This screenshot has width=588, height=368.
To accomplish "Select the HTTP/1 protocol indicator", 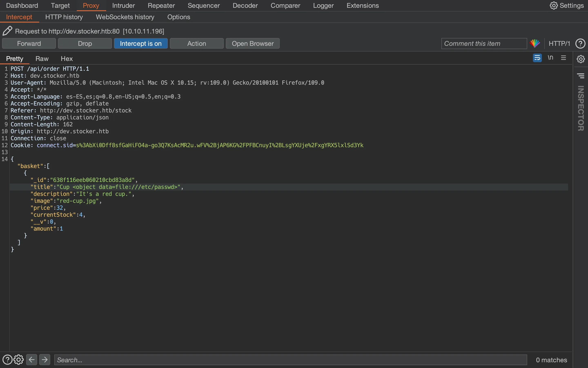I will click(559, 43).
